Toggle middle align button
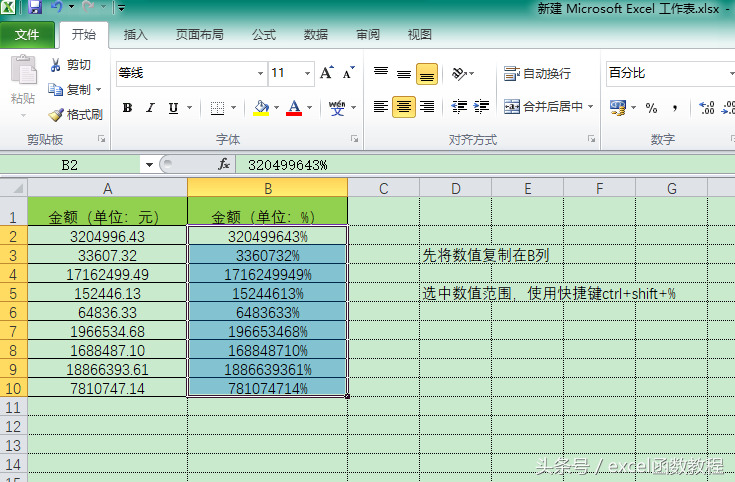Viewport: 735px width, 482px height. point(404,74)
